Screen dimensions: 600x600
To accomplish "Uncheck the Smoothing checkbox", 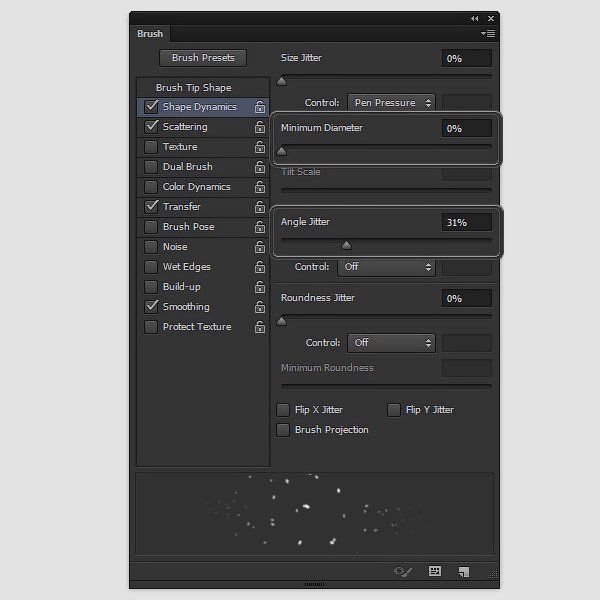I will coord(151,307).
